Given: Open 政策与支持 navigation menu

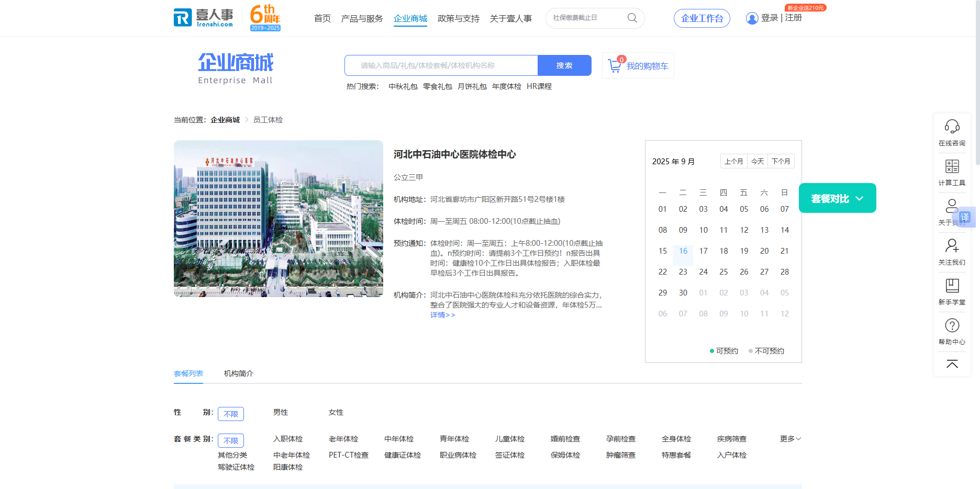Looking at the screenshot, I should 459,18.
